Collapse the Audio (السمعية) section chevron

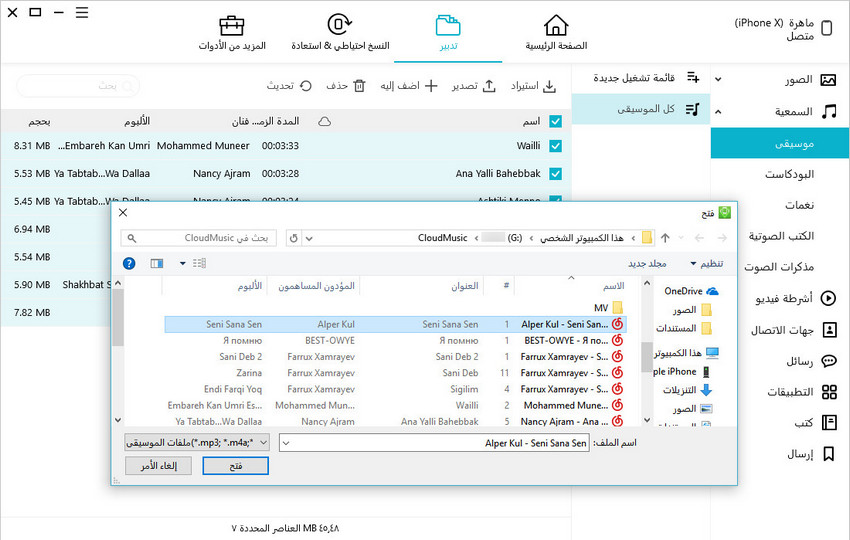(x=718, y=112)
